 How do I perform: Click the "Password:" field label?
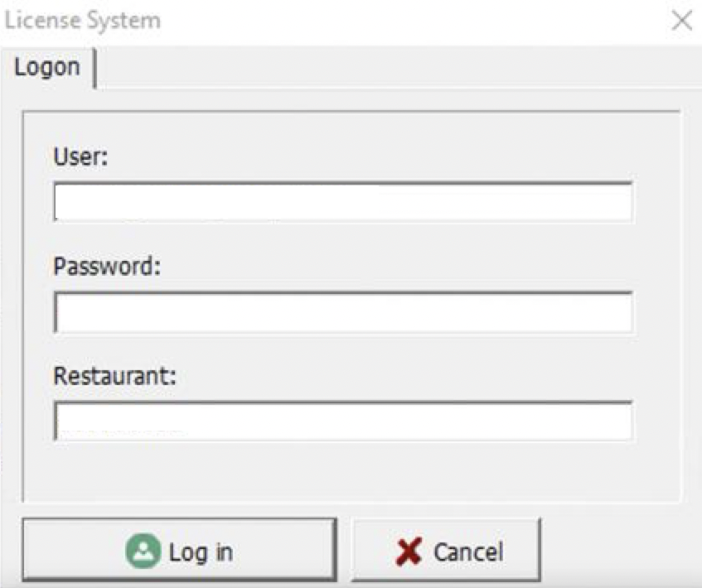(106, 266)
